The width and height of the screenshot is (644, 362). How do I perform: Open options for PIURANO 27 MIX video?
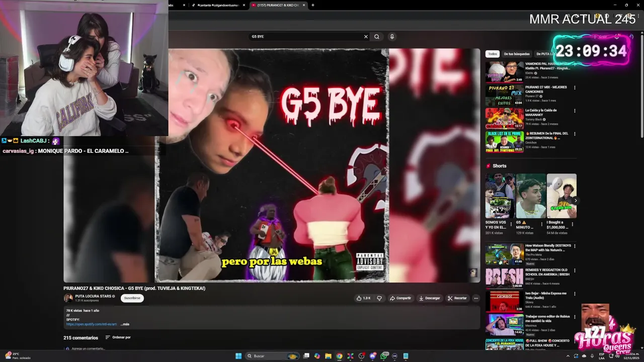pos(575,87)
